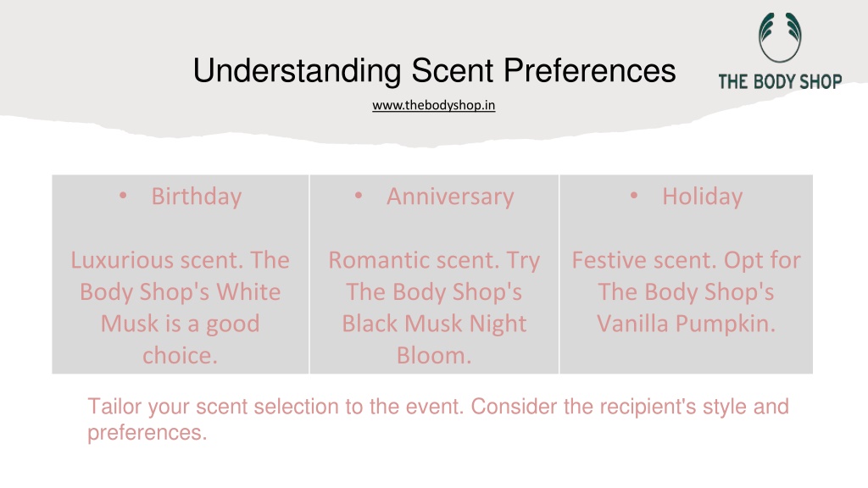This screenshot has width=868, height=488.
Task: Click divider between Anniversary and Holiday columns
Action: point(559,274)
